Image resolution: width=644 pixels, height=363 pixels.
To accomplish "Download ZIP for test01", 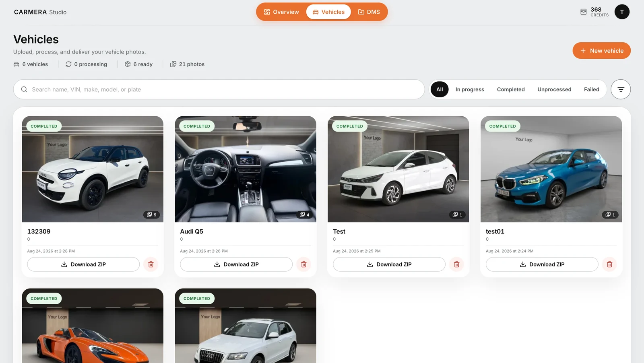I will (542, 264).
